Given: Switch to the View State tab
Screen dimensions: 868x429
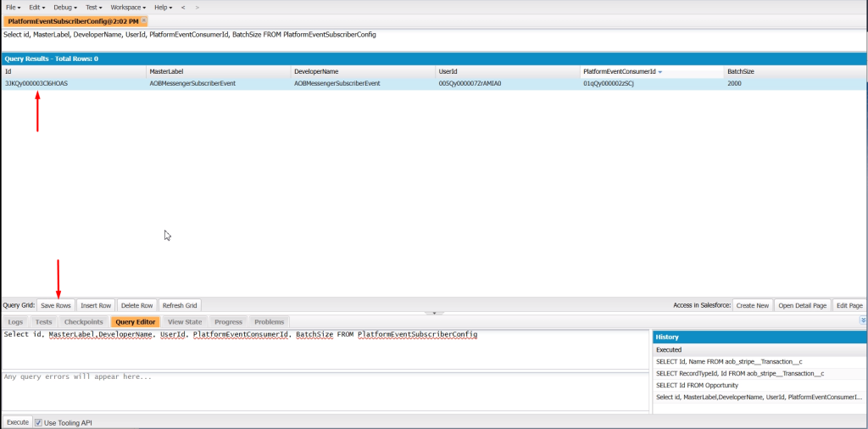Looking at the screenshot, I should coord(185,321).
